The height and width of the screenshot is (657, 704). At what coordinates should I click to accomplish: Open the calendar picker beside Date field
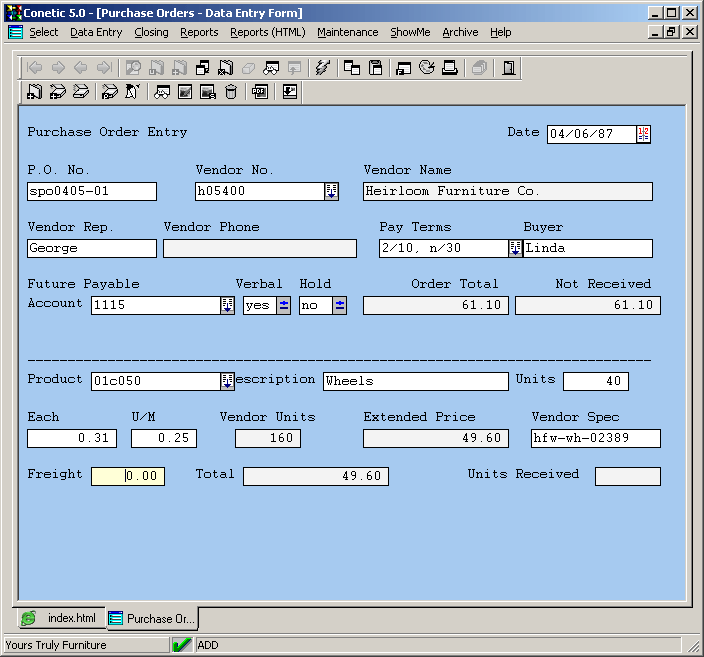pyautogui.click(x=643, y=134)
